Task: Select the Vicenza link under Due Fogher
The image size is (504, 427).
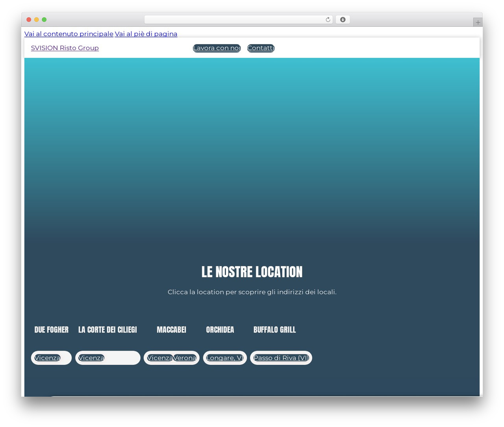Action: pos(47,358)
